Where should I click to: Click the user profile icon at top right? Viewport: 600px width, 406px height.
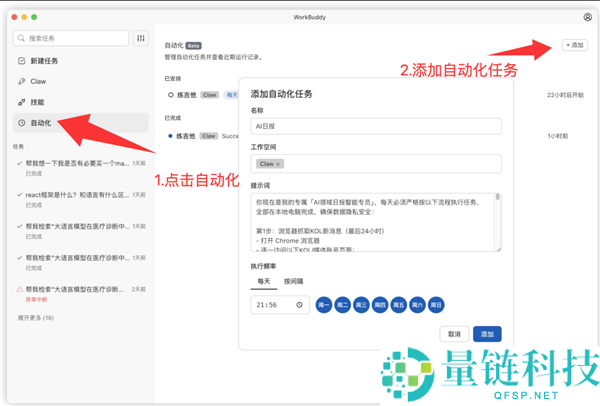click(x=587, y=17)
